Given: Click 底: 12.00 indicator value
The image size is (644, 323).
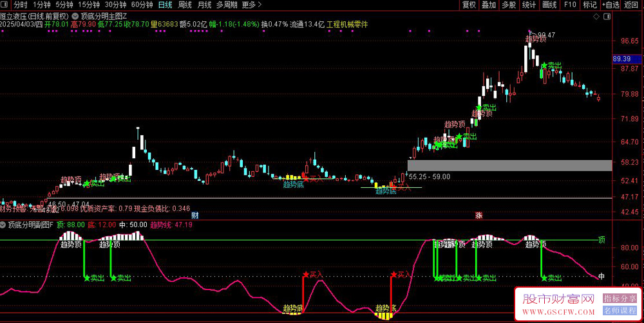Looking at the screenshot, I should tap(102, 225).
